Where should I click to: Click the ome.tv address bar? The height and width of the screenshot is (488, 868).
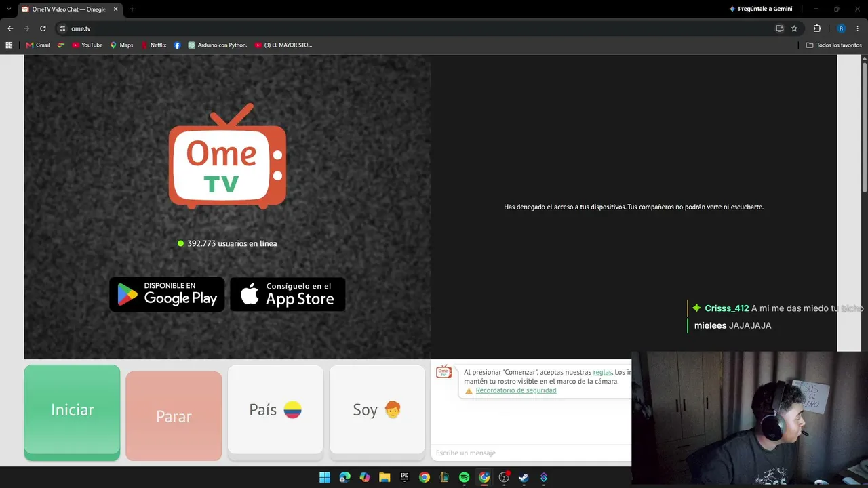point(414,28)
